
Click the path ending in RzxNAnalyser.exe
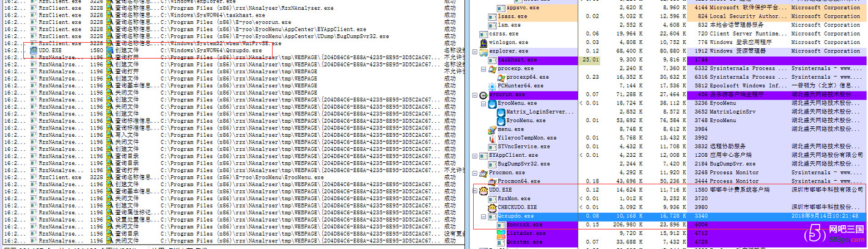click(247, 9)
